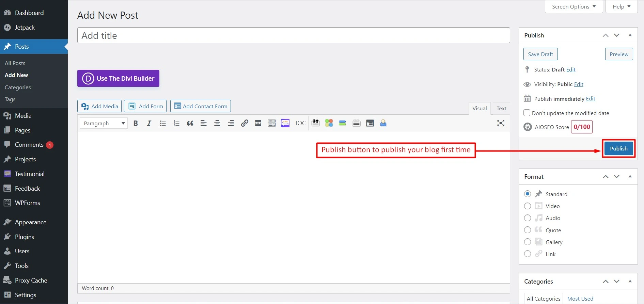The height and width of the screenshot is (304, 644).
Task: Select the Link post format
Action: pyautogui.click(x=528, y=254)
